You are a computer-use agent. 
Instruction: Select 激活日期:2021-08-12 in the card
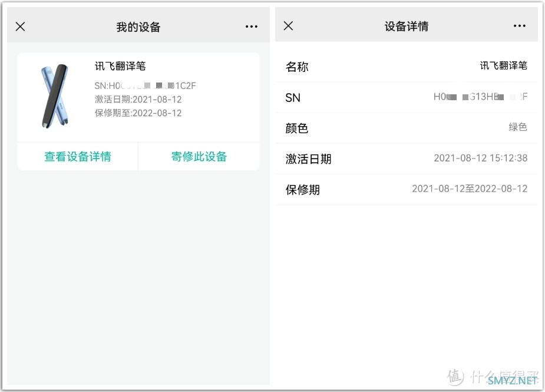point(138,100)
